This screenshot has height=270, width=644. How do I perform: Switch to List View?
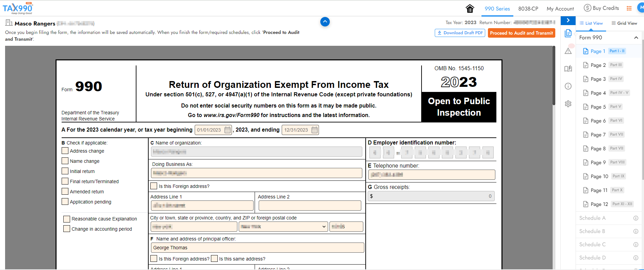591,23
